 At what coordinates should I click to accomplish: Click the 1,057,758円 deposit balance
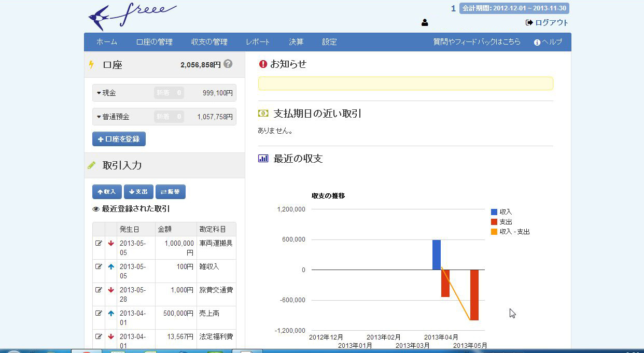(215, 117)
